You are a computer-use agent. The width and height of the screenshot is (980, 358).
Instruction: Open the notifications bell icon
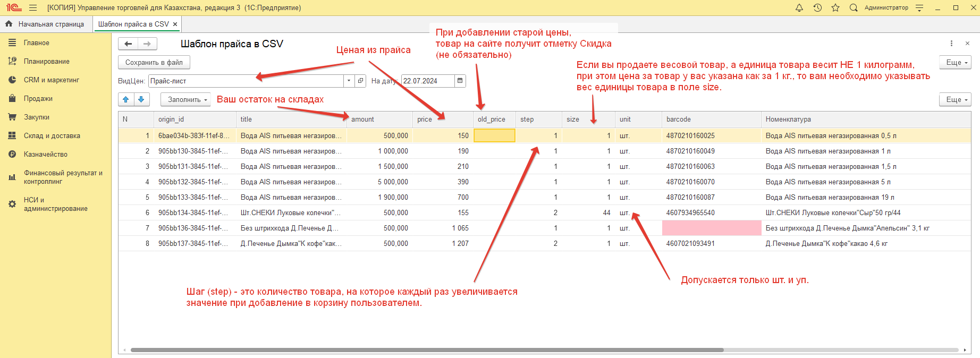pyautogui.click(x=799, y=8)
